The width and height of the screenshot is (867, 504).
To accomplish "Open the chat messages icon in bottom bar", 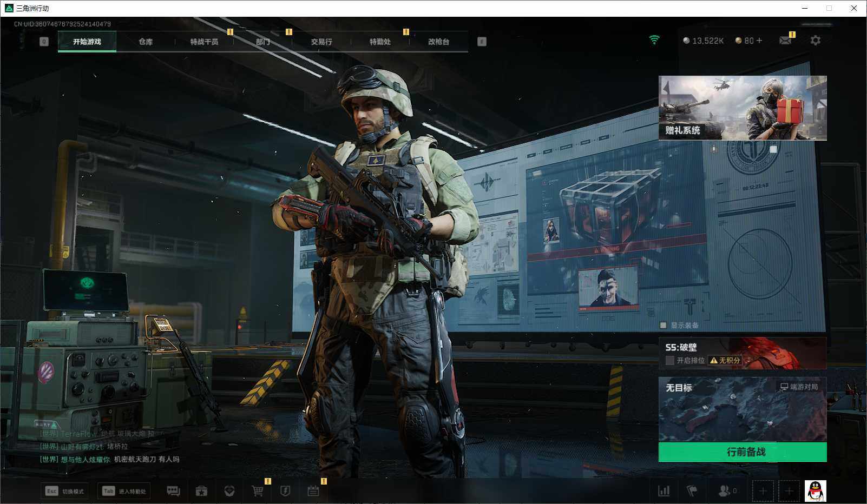I will [x=173, y=491].
